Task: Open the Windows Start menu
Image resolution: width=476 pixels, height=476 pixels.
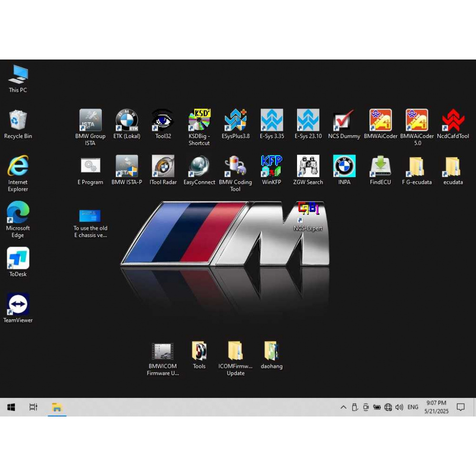Action: [x=11, y=407]
